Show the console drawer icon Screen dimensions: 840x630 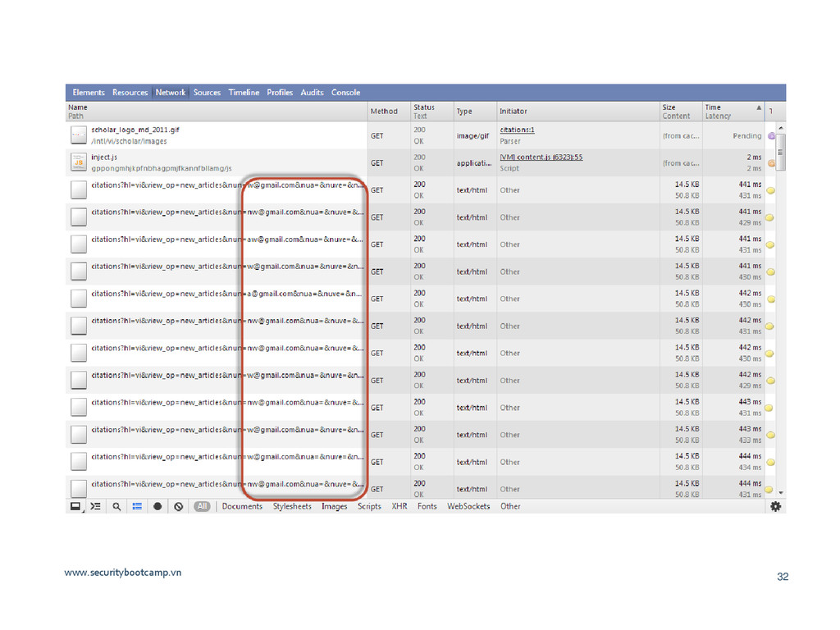click(x=95, y=506)
